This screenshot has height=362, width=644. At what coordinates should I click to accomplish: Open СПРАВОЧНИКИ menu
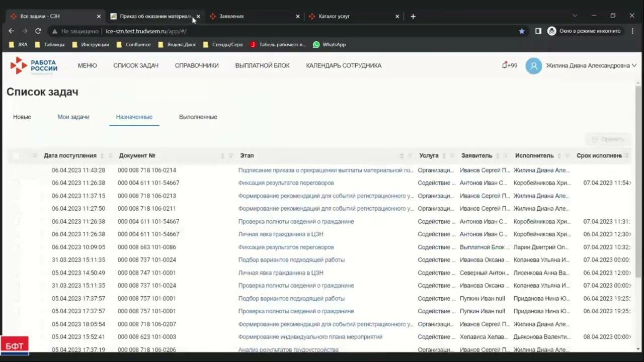click(x=197, y=65)
